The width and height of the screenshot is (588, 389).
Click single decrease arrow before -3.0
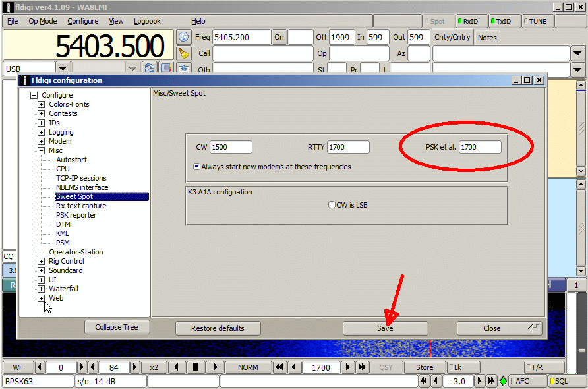[x=435, y=382]
